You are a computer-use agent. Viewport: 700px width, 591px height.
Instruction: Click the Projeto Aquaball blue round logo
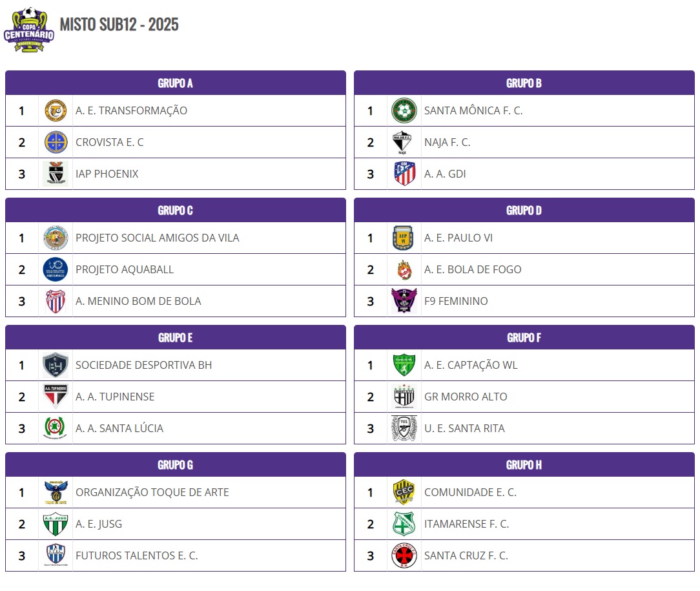click(56, 269)
